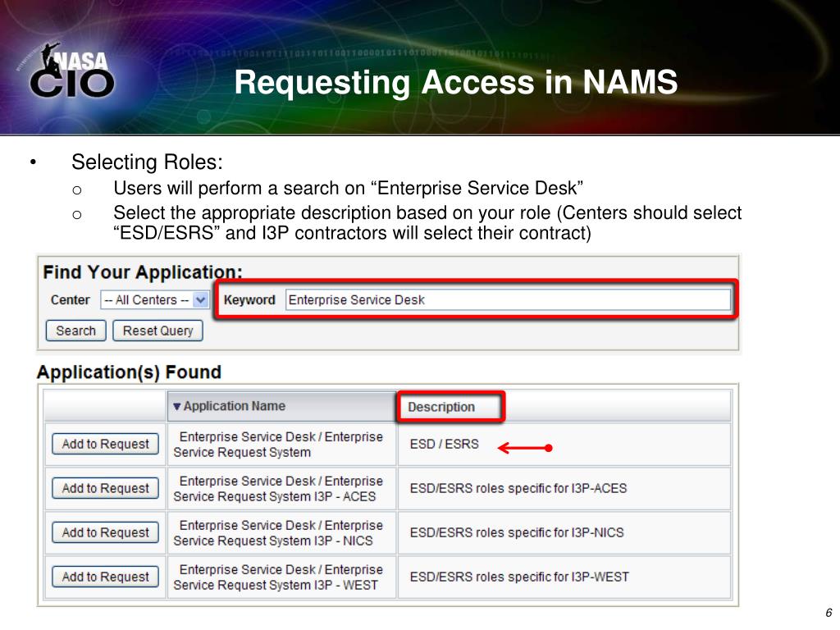Click the NASA CIO logo
Image resolution: width=840 pixels, height=630 pixels.
click(72, 71)
